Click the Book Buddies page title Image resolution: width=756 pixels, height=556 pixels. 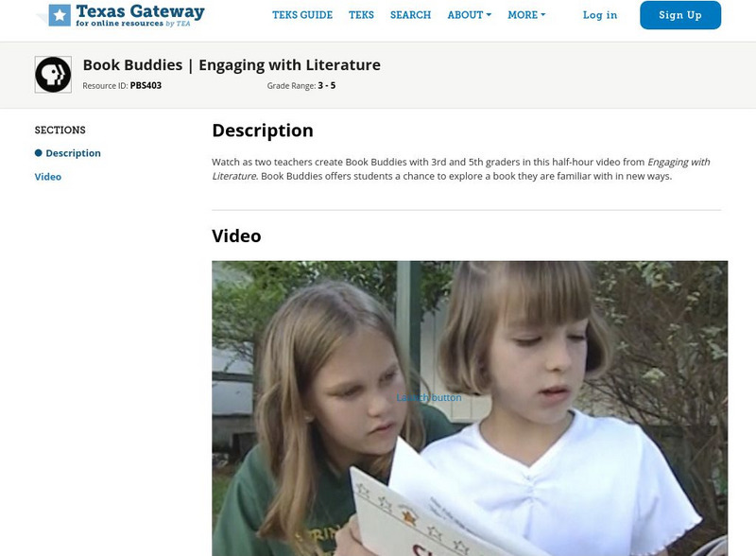(x=232, y=64)
